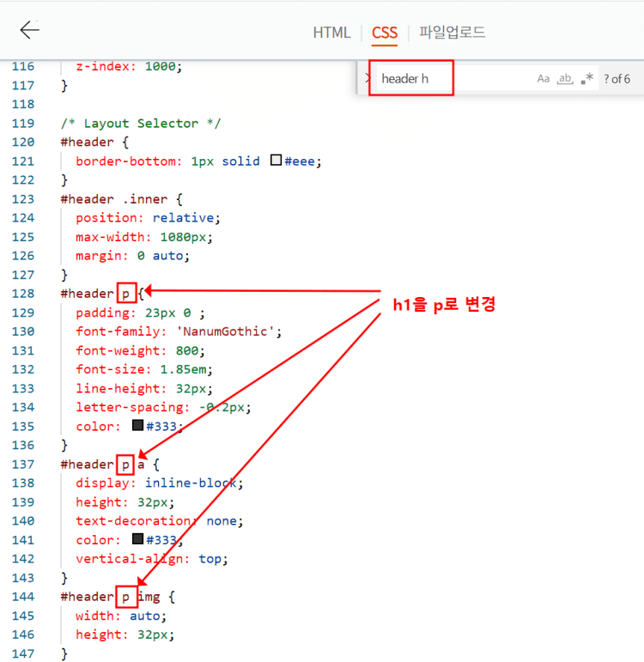Click the 'NanumGothic' font-family value
Viewport: 644px width, 662px height.
pyautogui.click(x=226, y=331)
